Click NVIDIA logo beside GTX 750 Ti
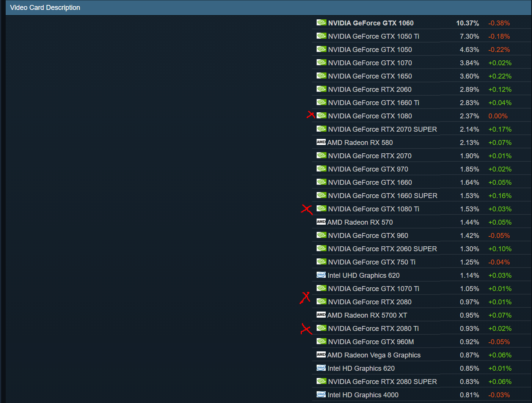 tap(322, 261)
